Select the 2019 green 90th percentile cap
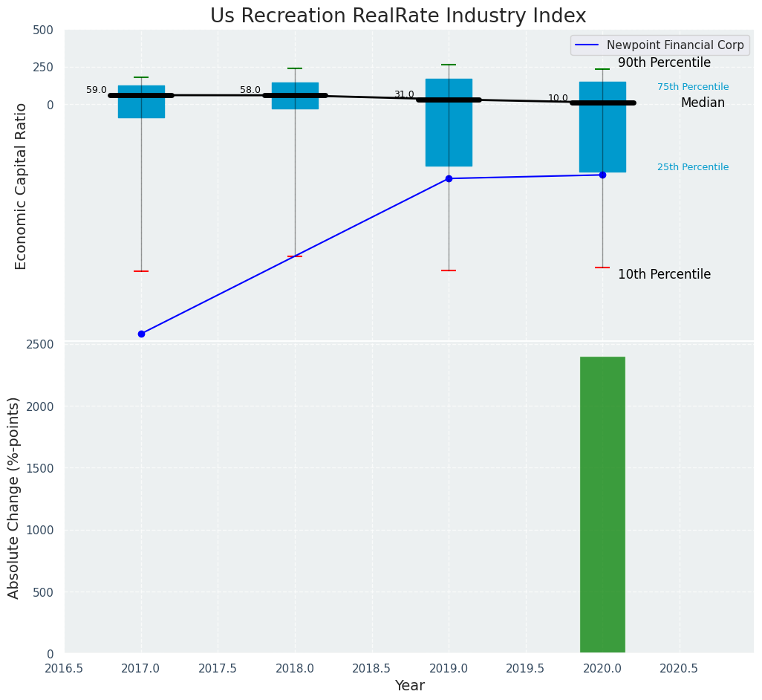 (449, 65)
